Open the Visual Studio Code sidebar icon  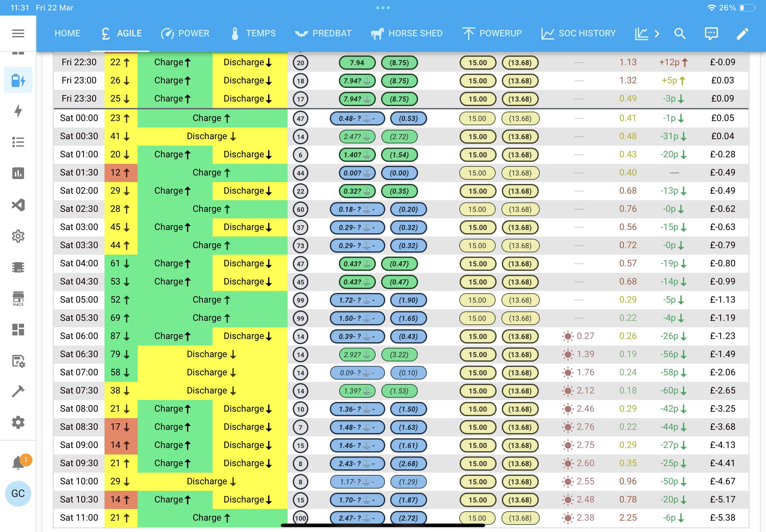click(18, 205)
